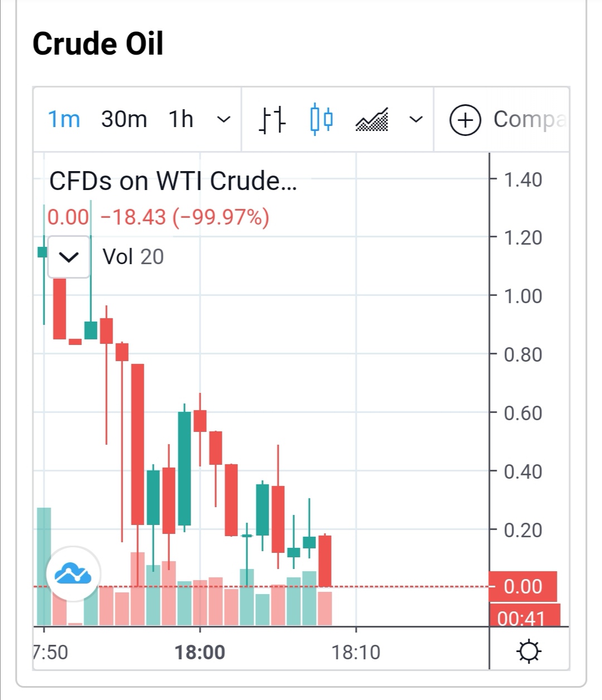Select the area chart style icon
602x700 pixels.
(372, 119)
